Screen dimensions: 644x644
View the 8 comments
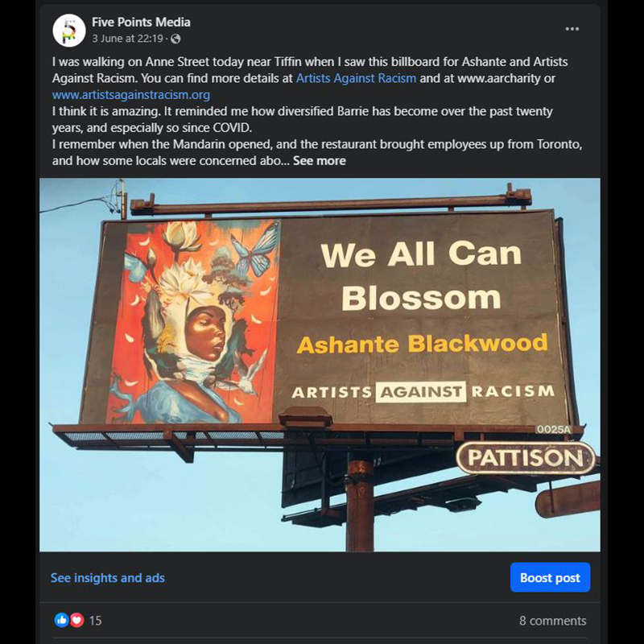tap(552, 621)
